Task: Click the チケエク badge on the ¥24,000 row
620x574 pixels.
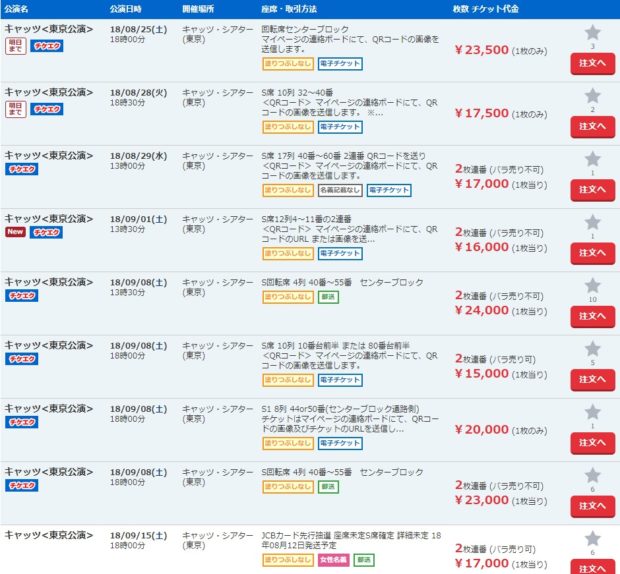Action: (22, 296)
